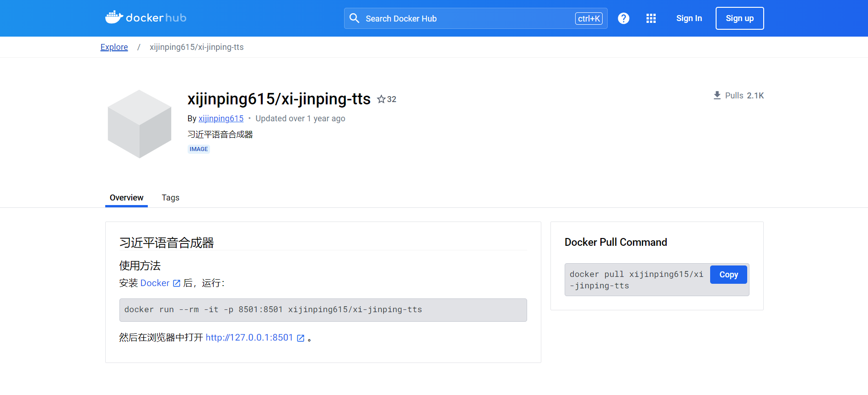Click the repository title xijinping615/xi-jinping-tts

coord(279,99)
